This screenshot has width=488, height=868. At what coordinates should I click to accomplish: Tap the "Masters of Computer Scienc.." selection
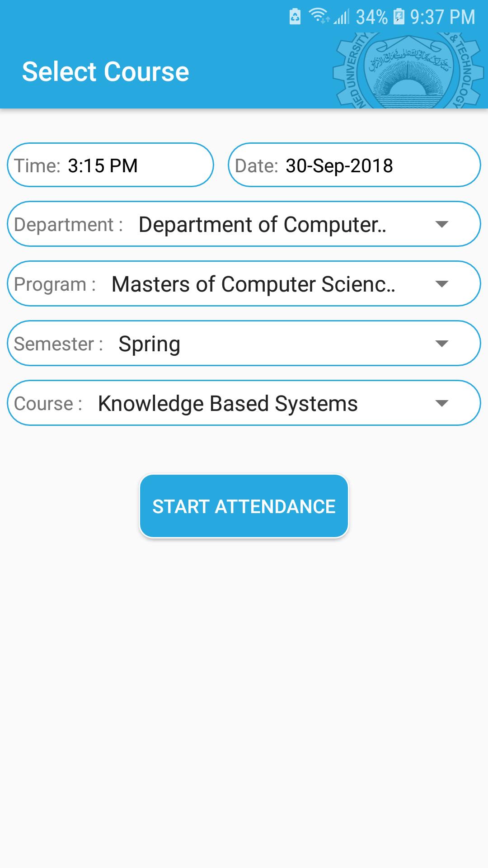253,284
